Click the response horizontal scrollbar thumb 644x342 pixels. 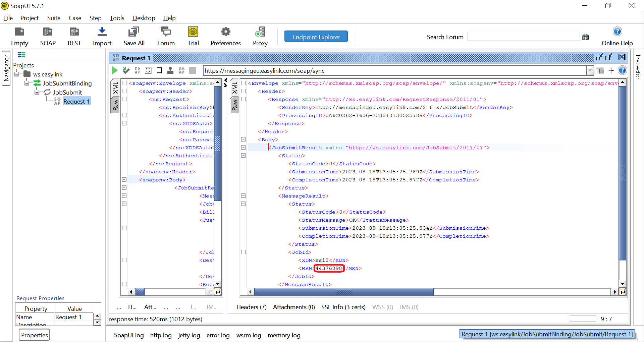pos(344,292)
